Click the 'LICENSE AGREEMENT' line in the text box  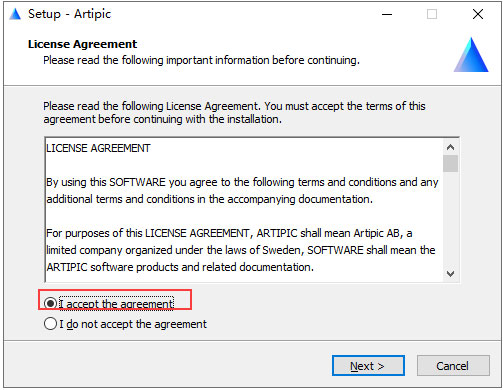click(98, 148)
